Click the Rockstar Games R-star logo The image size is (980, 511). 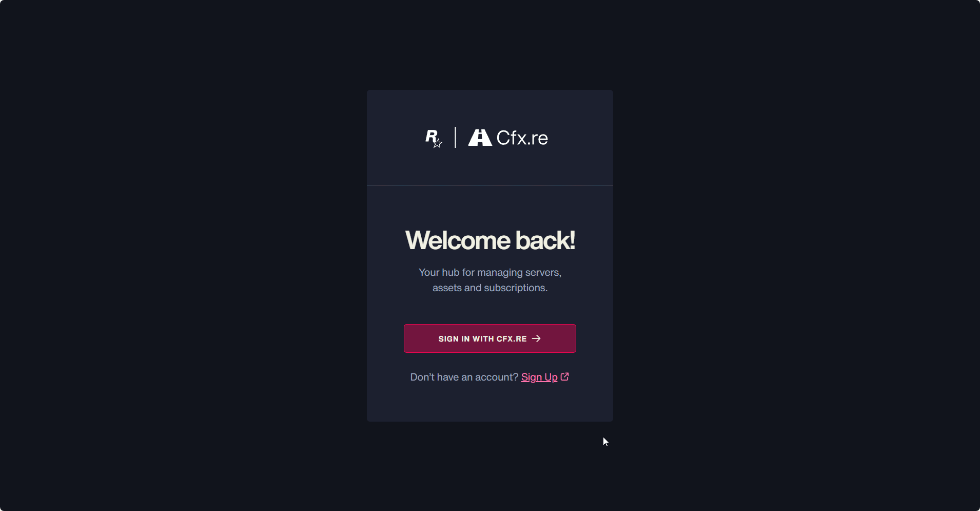434,138
